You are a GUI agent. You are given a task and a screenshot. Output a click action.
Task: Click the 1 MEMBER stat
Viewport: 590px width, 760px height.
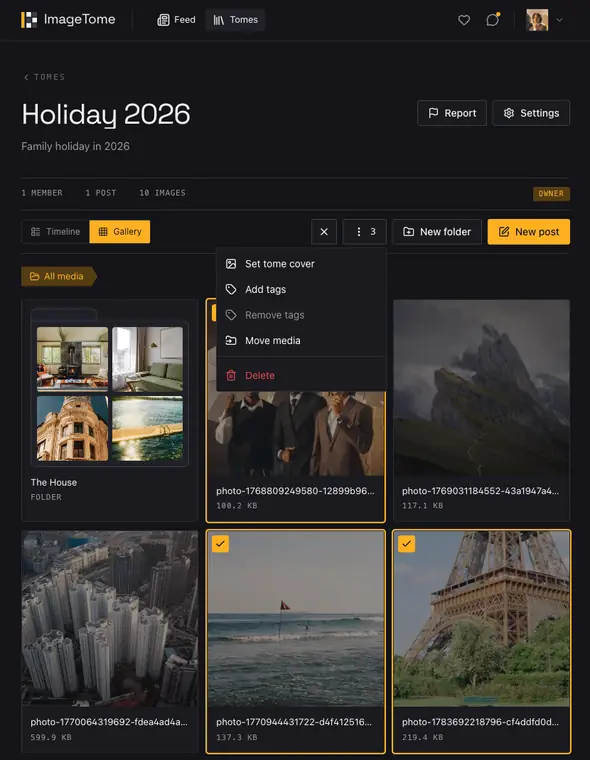42,193
